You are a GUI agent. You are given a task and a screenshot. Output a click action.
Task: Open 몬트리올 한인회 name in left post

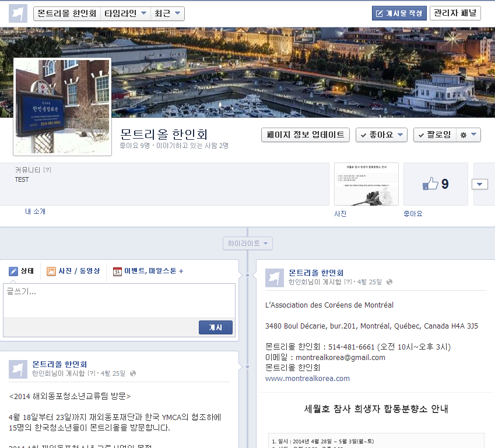point(59,364)
